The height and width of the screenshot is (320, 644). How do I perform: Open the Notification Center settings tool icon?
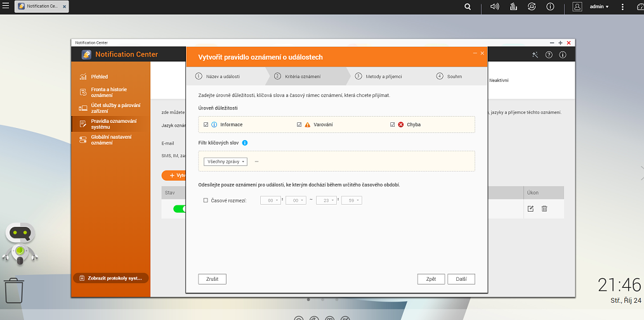click(535, 54)
